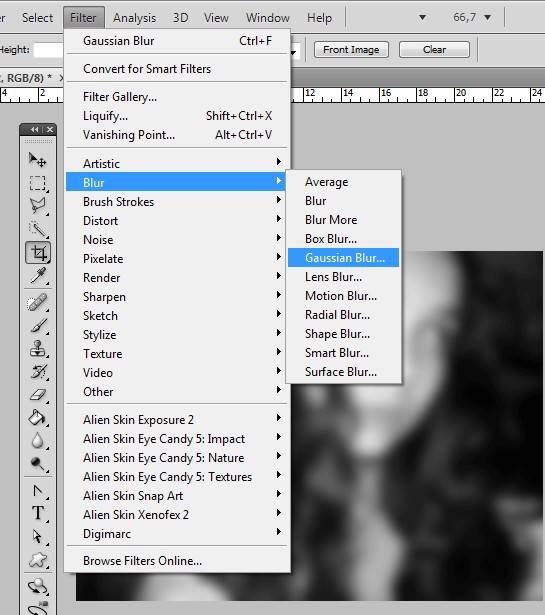Image resolution: width=545 pixels, height=615 pixels.
Task: Select the Blur droplet tool
Action: pos(38,440)
